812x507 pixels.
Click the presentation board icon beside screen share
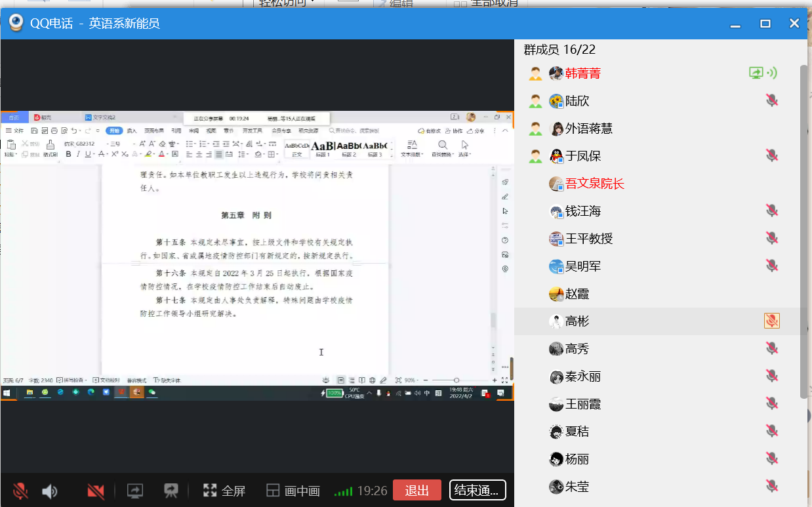pos(171,491)
